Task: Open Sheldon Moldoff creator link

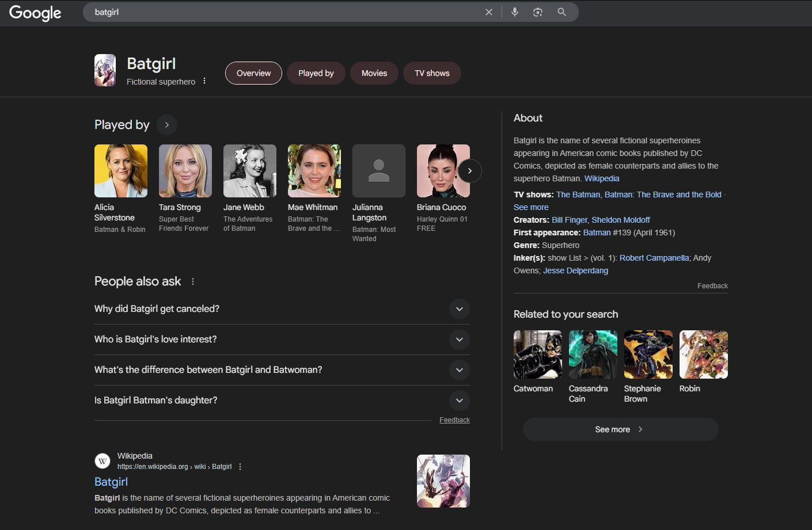Action: coord(621,220)
